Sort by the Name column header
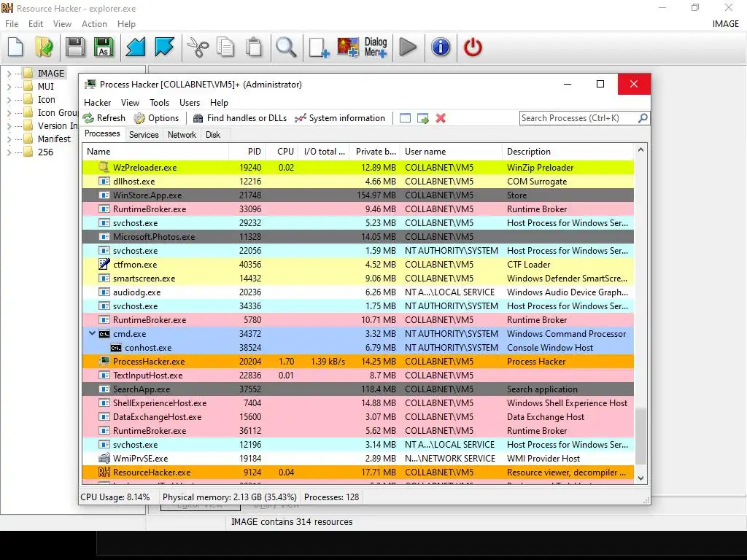 tap(156, 152)
